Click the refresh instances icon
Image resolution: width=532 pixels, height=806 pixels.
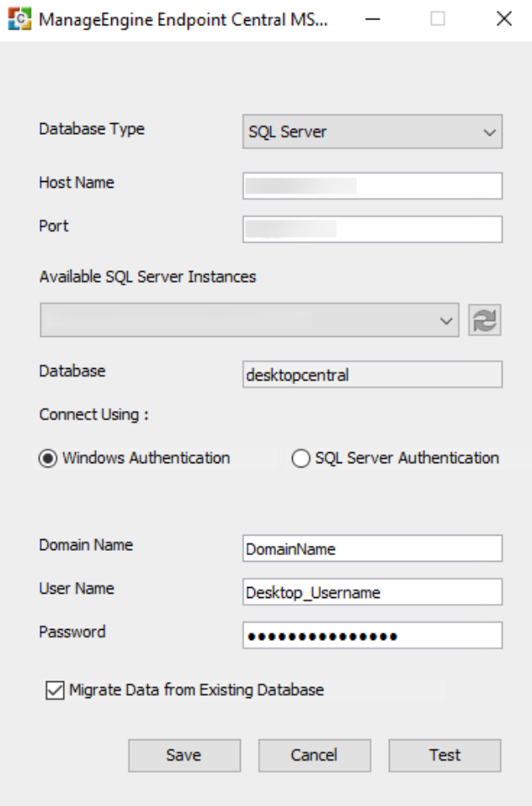click(487, 320)
